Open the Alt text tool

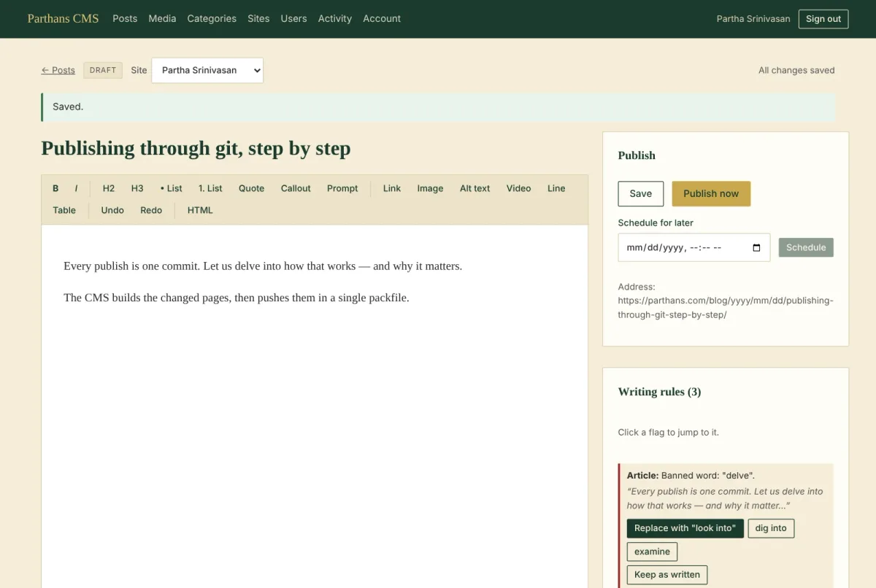tap(474, 188)
